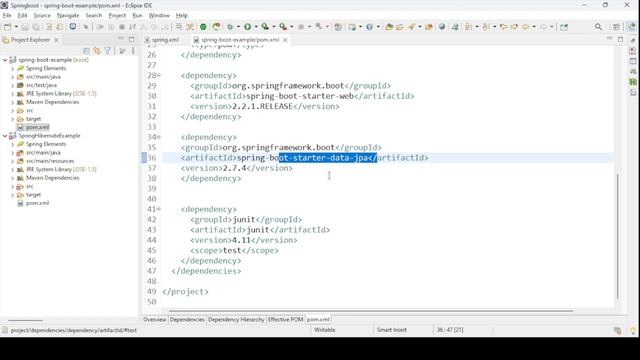640x360 pixels.
Task: Click the Open Task icon
Action: [x=400, y=27]
